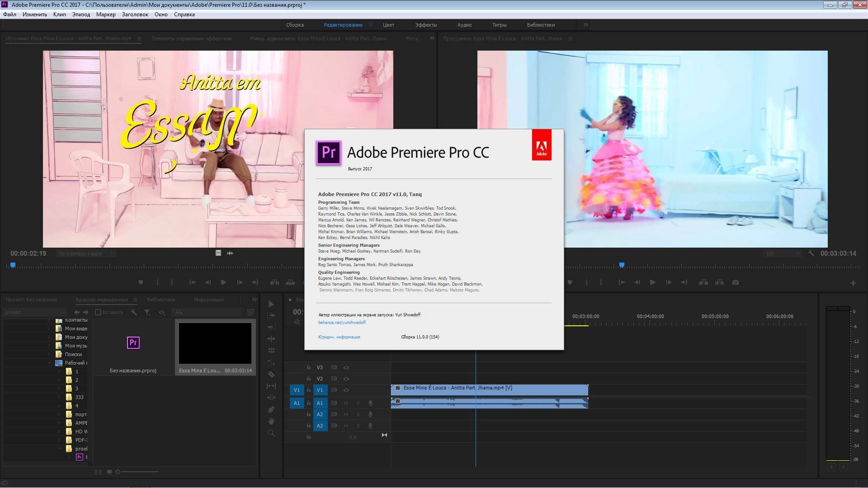Click source patch V1 button
The width and height of the screenshot is (868, 488).
coord(297,390)
